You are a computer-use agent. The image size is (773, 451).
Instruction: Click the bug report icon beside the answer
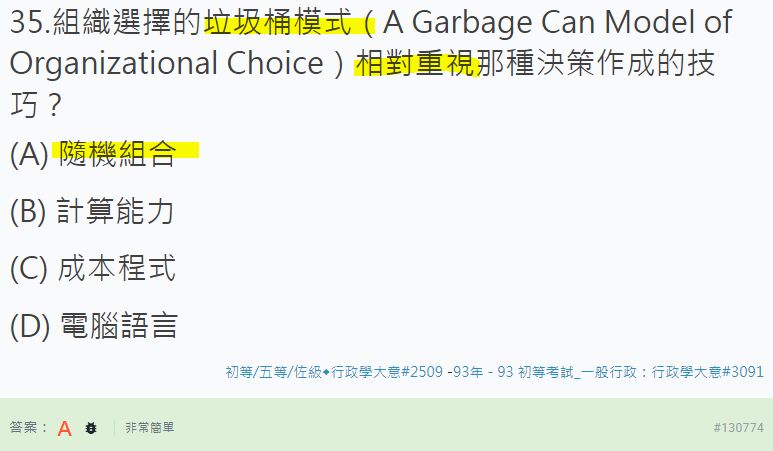(x=91, y=428)
